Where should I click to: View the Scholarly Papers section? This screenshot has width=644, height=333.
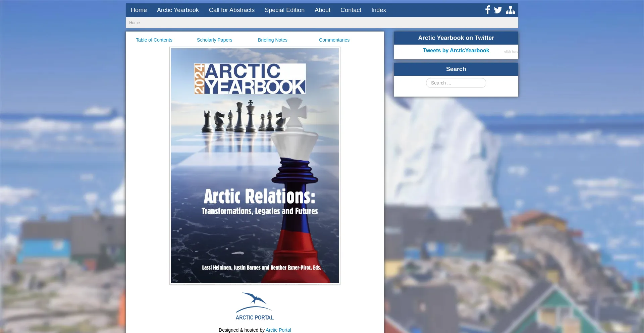tap(214, 40)
